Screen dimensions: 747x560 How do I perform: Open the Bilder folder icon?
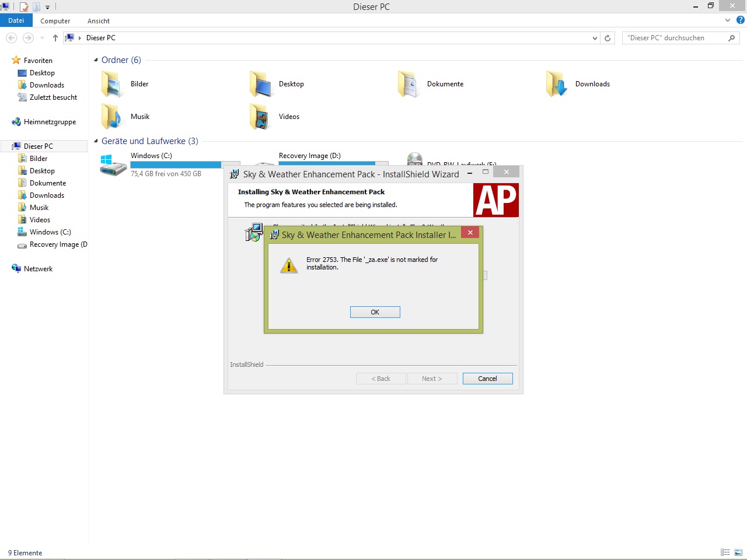coord(112,84)
